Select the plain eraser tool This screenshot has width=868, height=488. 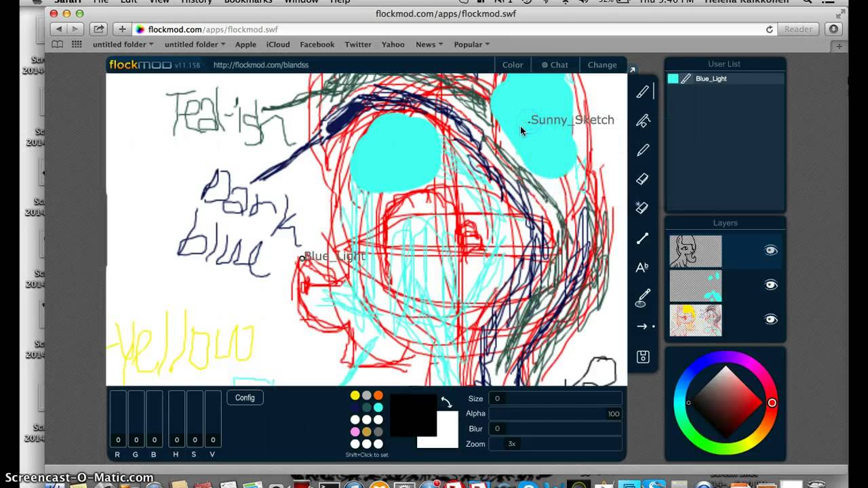coord(642,179)
